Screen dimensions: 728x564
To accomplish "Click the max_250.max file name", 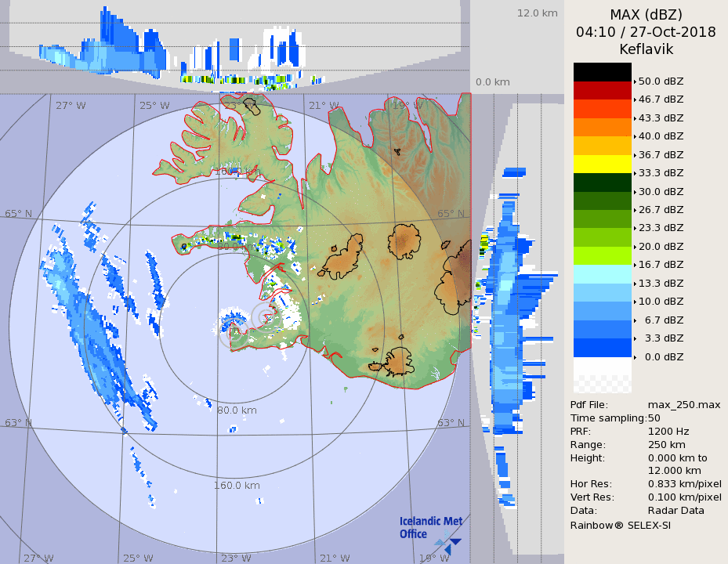I will (x=684, y=404).
